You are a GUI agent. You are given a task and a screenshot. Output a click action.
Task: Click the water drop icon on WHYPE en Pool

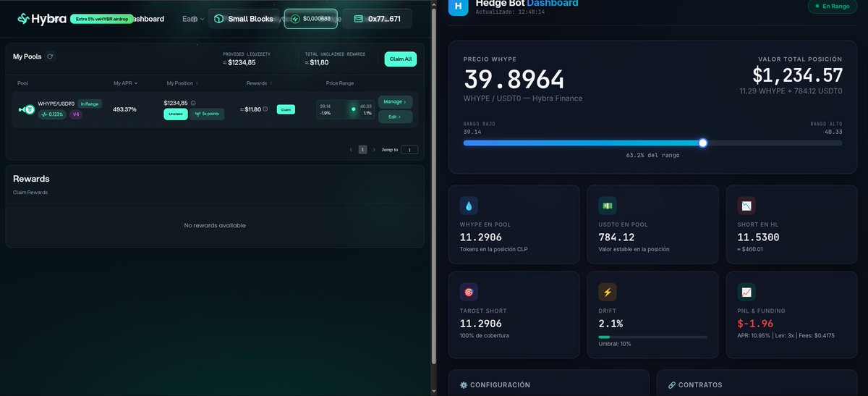click(469, 206)
